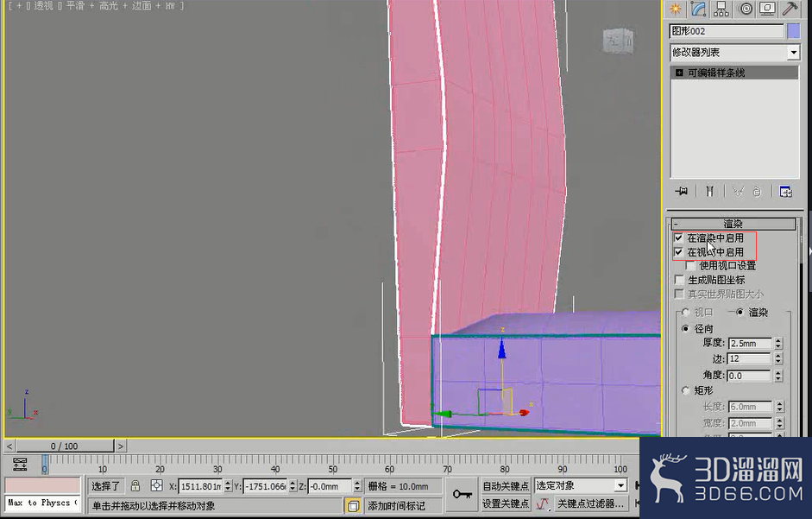812x519 pixels.
Task: Click the 0 / 100 time slider
Action: coord(65,446)
